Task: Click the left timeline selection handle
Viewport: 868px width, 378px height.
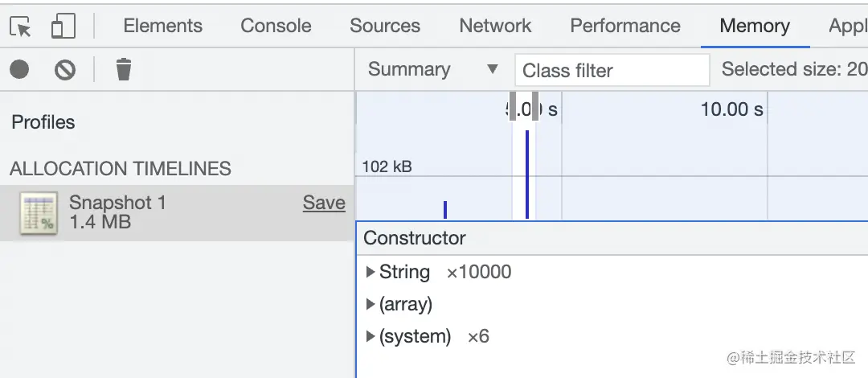Action: (x=513, y=109)
